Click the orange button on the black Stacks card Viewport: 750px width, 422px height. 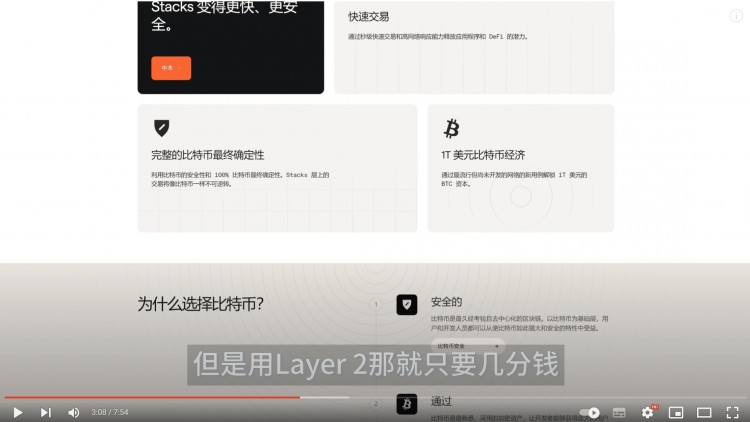click(171, 68)
